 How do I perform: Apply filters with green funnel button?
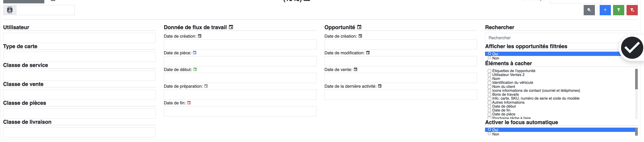[x=619, y=10]
